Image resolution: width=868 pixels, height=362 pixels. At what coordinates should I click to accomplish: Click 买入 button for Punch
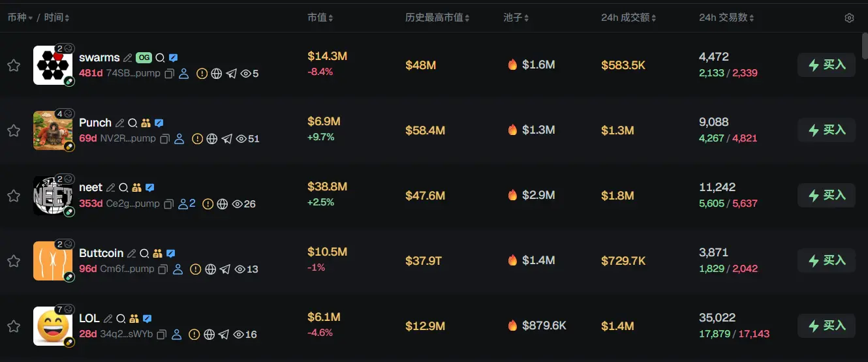(826, 130)
